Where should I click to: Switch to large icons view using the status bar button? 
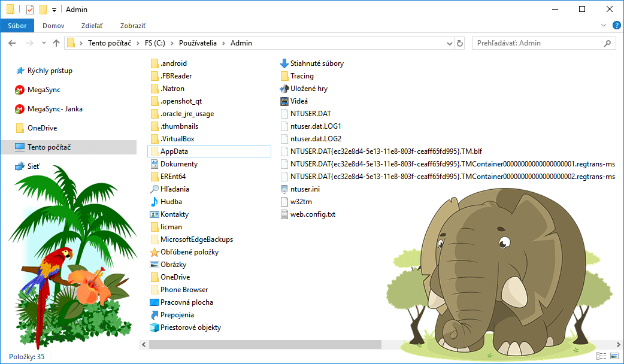(x=613, y=357)
